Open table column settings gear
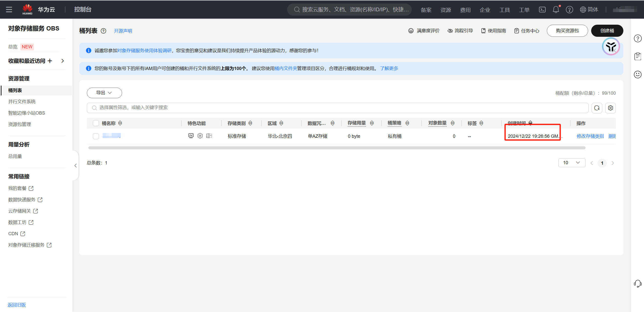The height and width of the screenshot is (312, 644). tap(610, 108)
